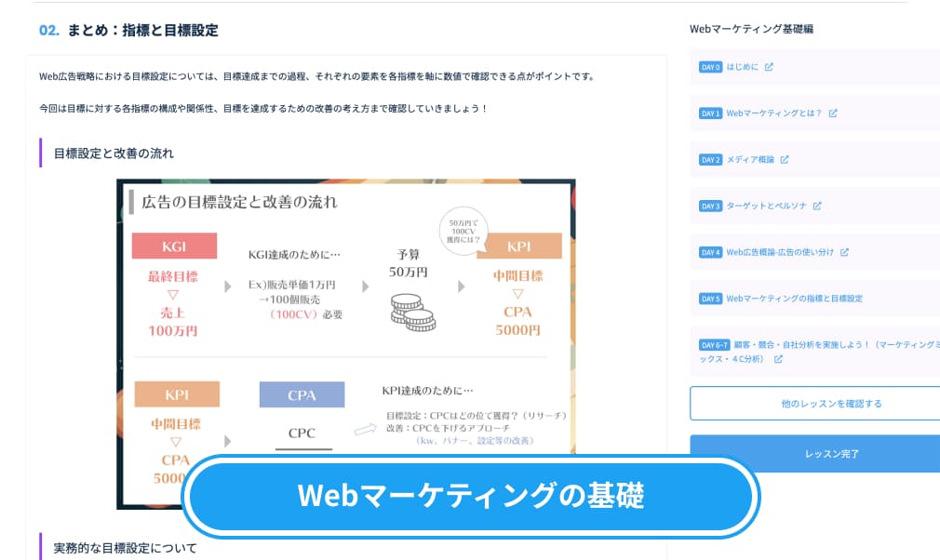This screenshot has width=940, height=560.
Task: Go to the メディア概論 lesson
Action: point(750,159)
